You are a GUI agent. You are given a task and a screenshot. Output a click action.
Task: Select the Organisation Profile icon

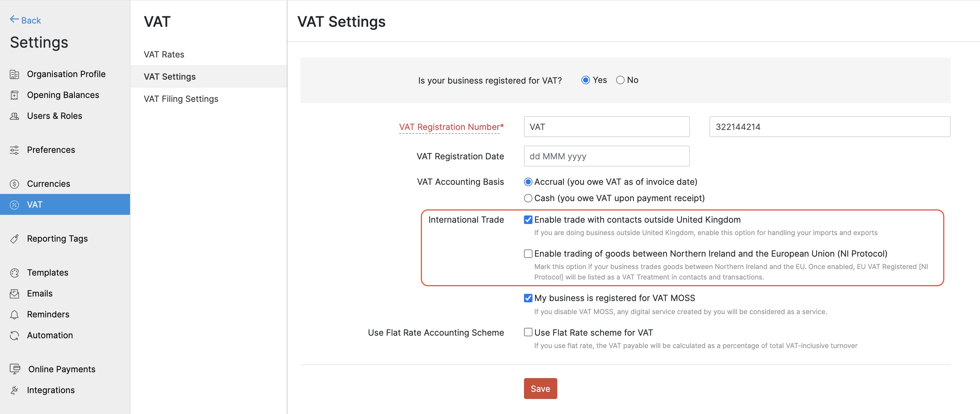coord(15,74)
